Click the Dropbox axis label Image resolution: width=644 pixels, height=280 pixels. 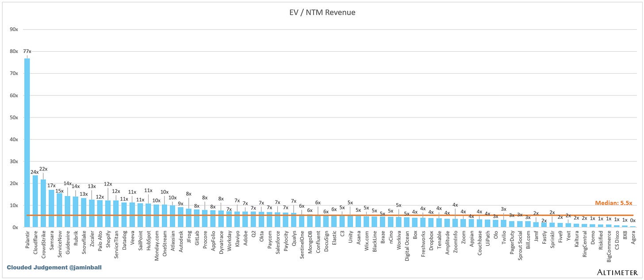431,241
